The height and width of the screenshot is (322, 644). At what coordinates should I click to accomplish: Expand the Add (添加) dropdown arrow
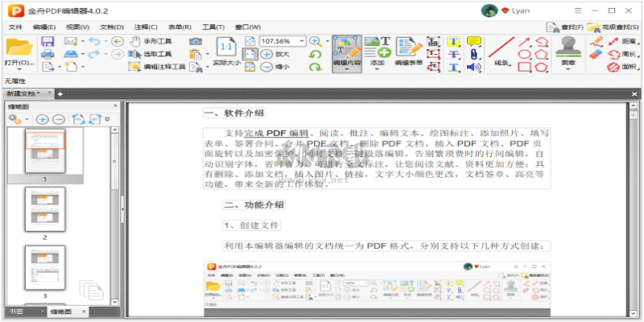[378, 69]
